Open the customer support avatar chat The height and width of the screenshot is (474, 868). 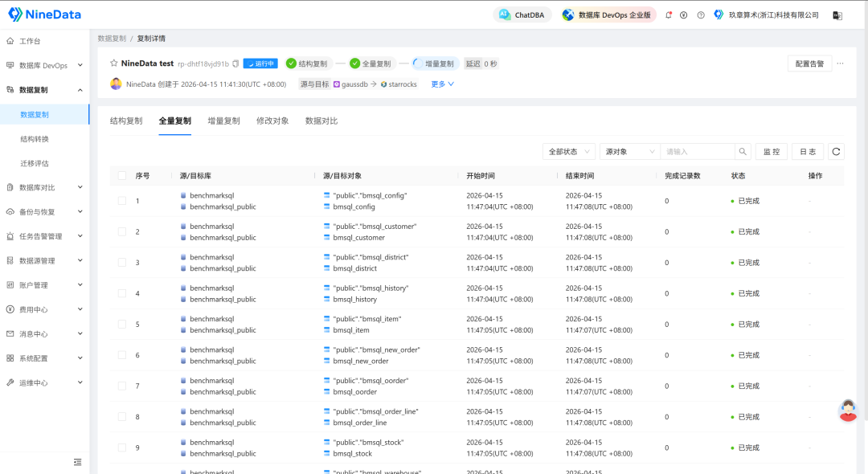click(847, 410)
